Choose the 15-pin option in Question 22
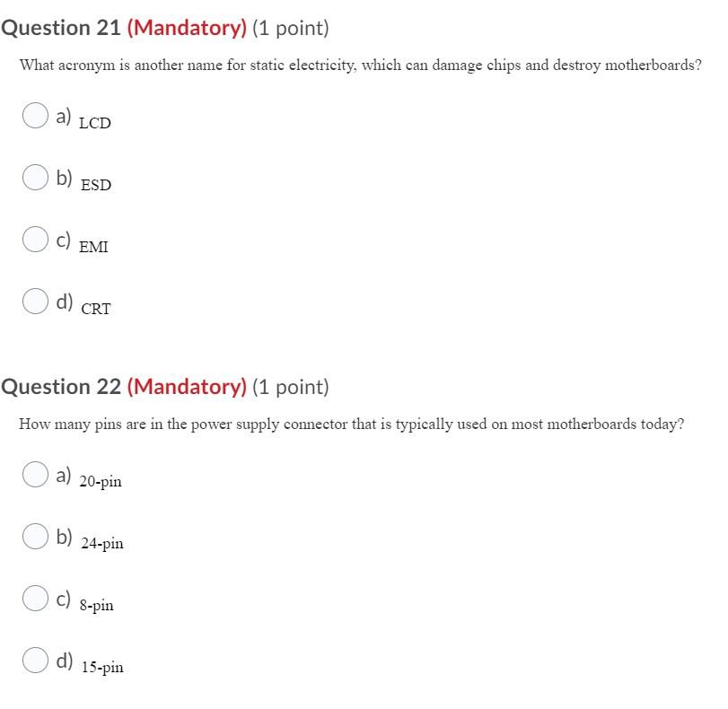The height and width of the screenshot is (709, 728). [x=36, y=659]
